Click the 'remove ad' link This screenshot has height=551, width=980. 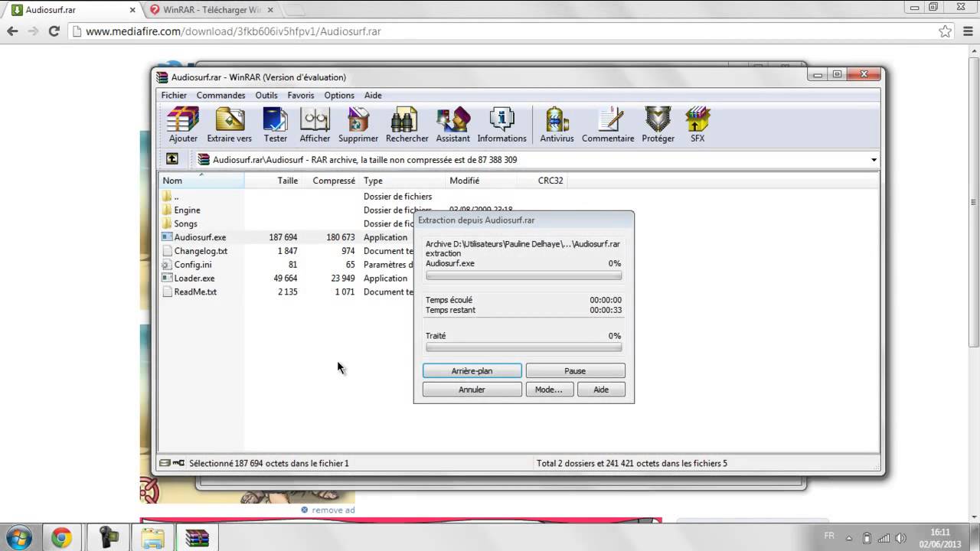[x=333, y=510]
